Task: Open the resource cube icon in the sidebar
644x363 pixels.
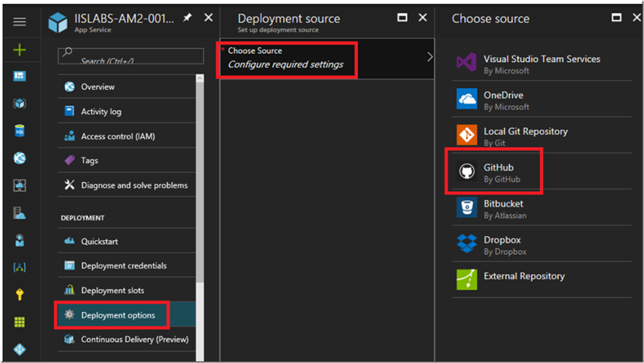Action: point(20,103)
